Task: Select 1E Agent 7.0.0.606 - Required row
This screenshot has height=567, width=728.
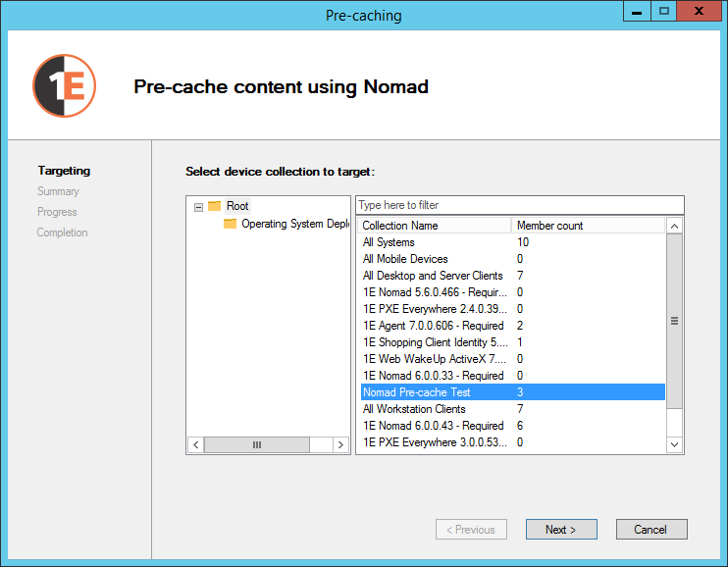Action: coord(433,326)
